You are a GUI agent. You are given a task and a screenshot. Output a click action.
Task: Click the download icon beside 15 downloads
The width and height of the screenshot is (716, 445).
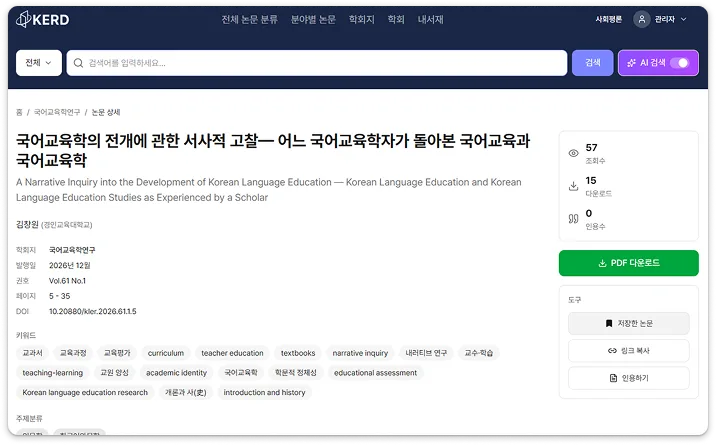pos(574,186)
